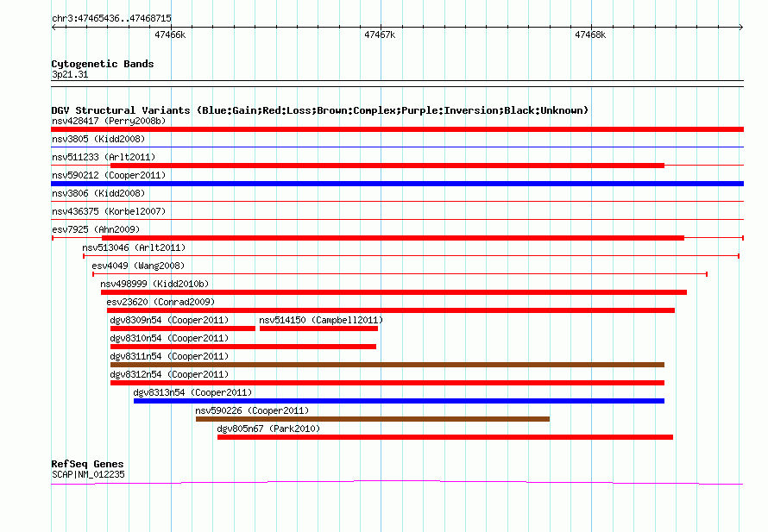
Task: Select the red bar under nsv511233
Action: click(x=387, y=166)
